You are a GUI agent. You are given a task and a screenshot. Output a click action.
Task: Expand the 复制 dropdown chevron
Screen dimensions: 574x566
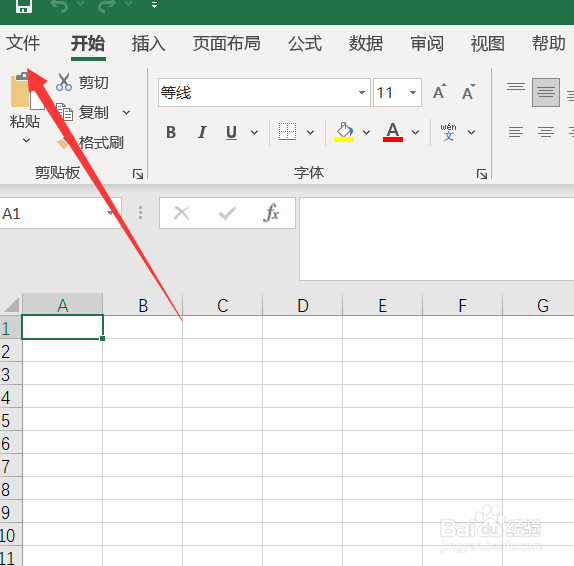(x=126, y=112)
